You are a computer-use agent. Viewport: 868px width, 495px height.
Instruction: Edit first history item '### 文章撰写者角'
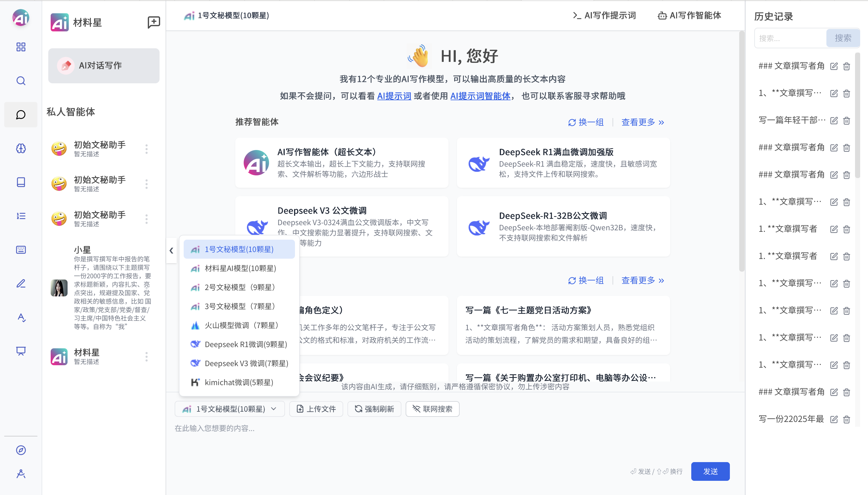pyautogui.click(x=834, y=66)
